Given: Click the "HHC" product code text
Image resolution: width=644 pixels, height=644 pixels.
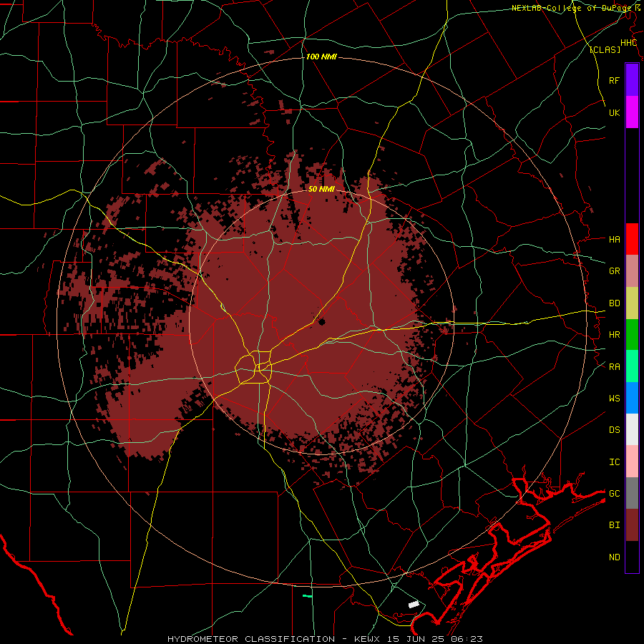Looking at the screenshot, I should 628,43.
